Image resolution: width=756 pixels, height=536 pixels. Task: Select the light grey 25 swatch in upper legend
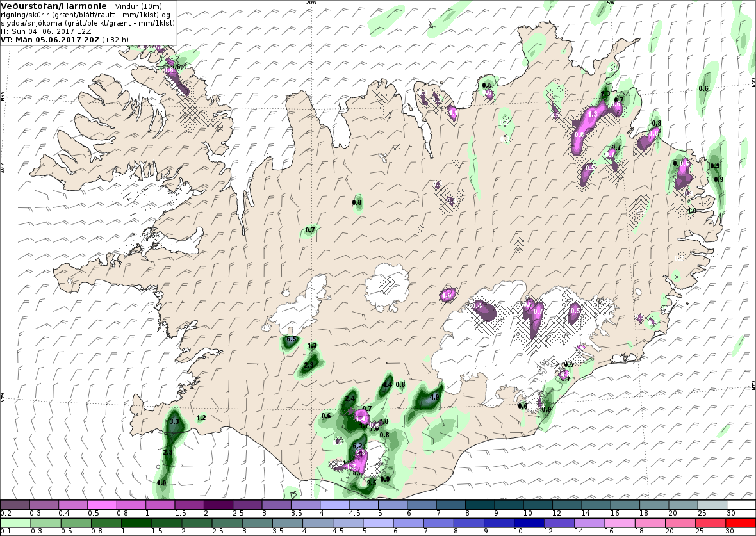coord(712,505)
